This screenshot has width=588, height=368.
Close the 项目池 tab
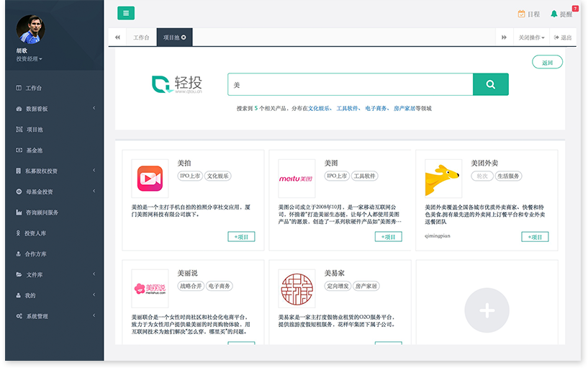click(x=184, y=37)
